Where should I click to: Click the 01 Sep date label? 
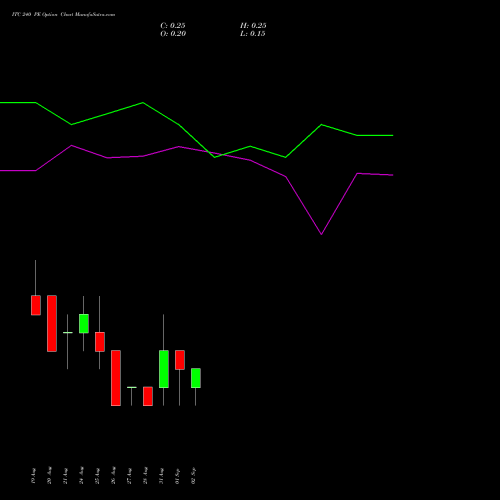(x=177, y=476)
